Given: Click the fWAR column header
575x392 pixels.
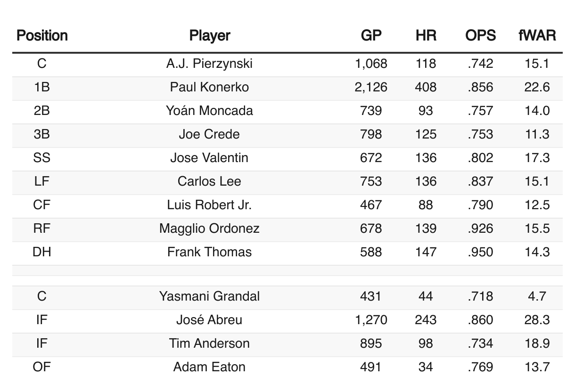Looking at the screenshot, I should (537, 35).
